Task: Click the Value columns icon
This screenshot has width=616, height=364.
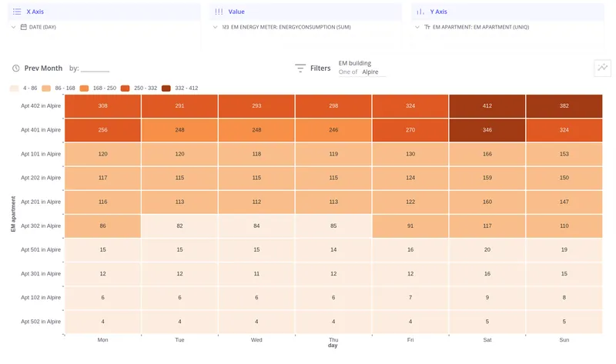Action: tap(219, 12)
